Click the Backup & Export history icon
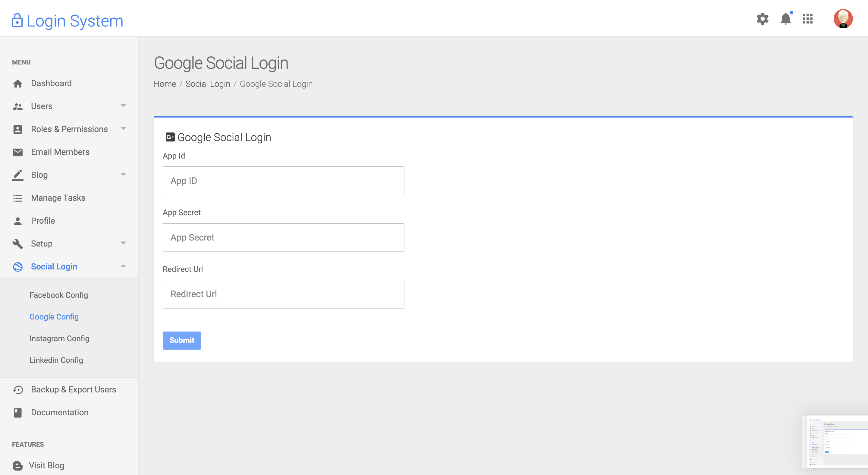Screen dimensions: 868x475 [17, 390]
